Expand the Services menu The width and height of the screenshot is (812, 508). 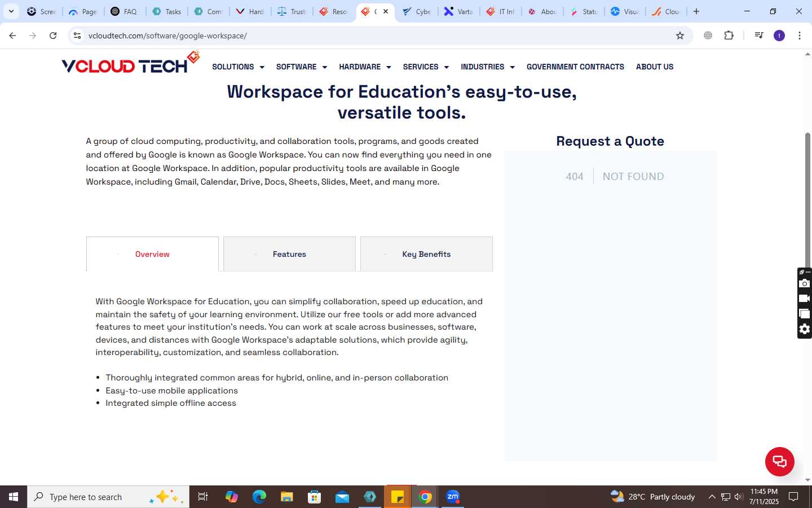pos(426,67)
